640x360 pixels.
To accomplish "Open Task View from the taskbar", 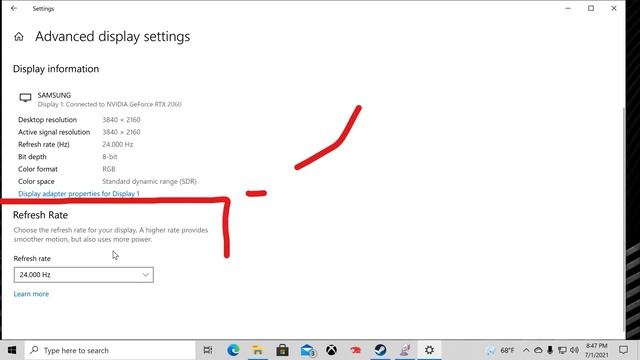I will tap(208, 350).
